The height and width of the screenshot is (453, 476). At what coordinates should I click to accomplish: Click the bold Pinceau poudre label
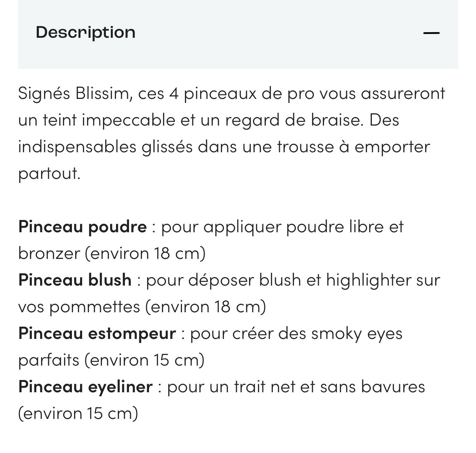pyautogui.click(x=82, y=226)
